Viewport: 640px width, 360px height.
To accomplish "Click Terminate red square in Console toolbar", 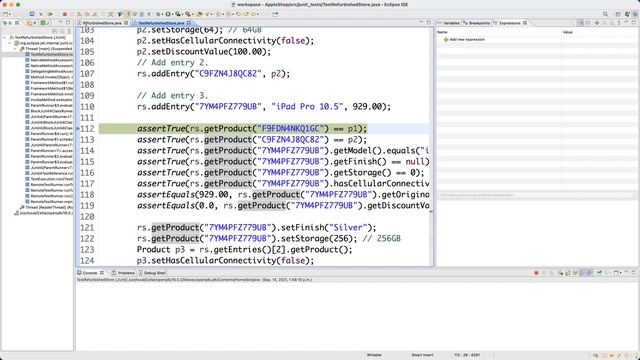I will coord(536,273).
